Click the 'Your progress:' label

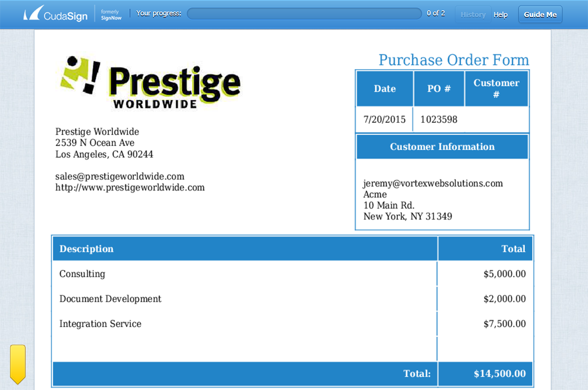(159, 13)
